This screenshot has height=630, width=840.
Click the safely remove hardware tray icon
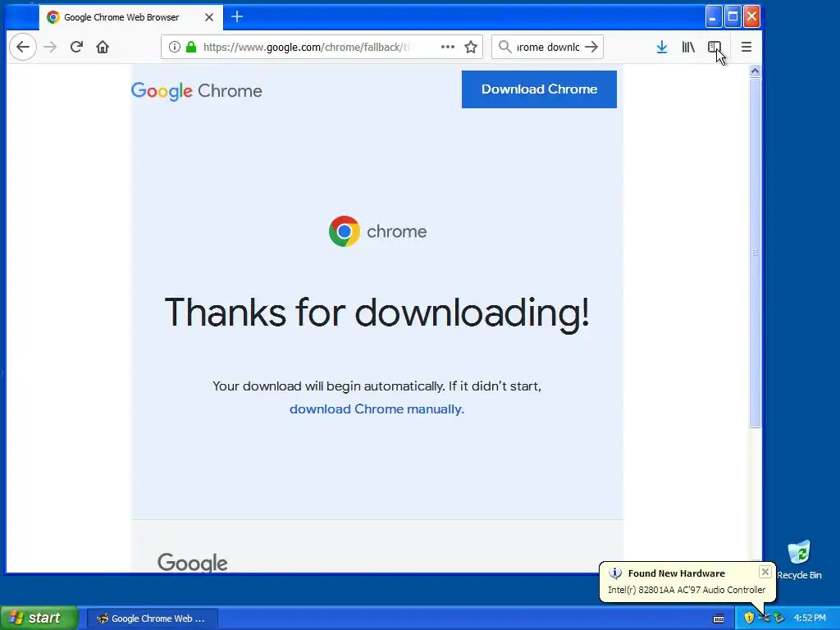(x=779, y=619)
